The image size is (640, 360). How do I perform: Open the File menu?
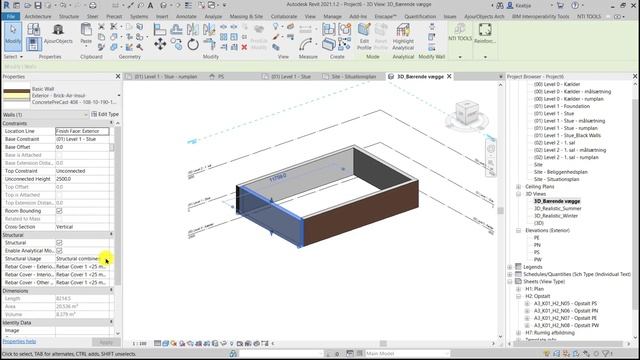[11, 16]
